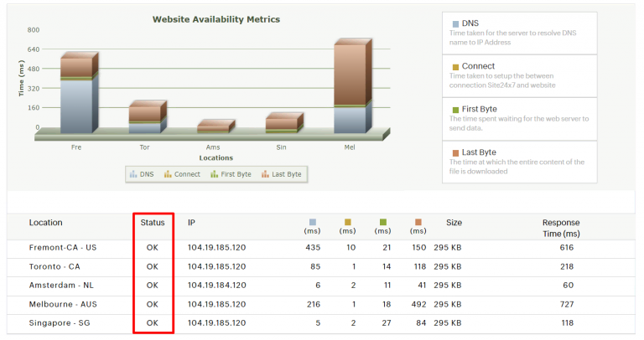Click the Connect description heading
644x340 pixels.
point(478,66)
